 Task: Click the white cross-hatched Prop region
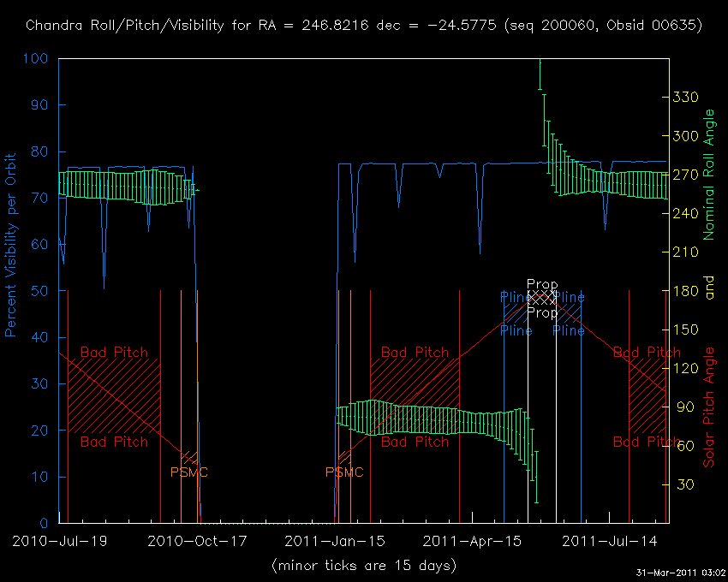coord(541,298)
